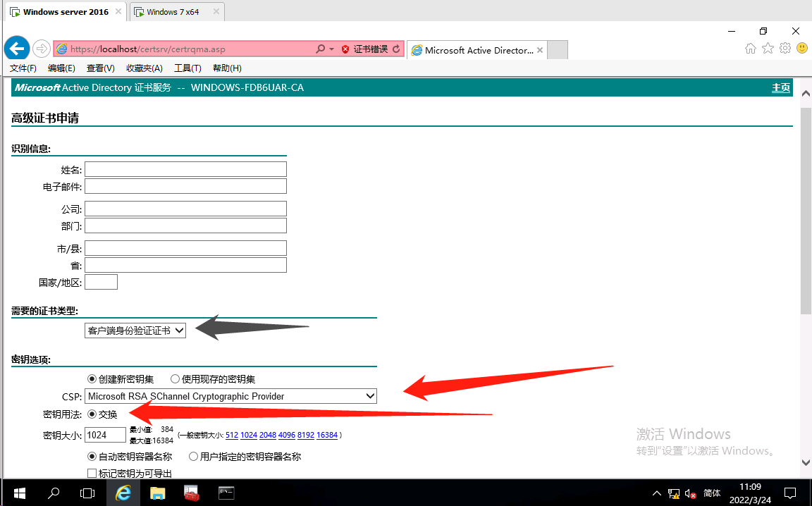Click the muted speaker tray icon
Viewport: 812px width, 506px height.
point(690,493)
